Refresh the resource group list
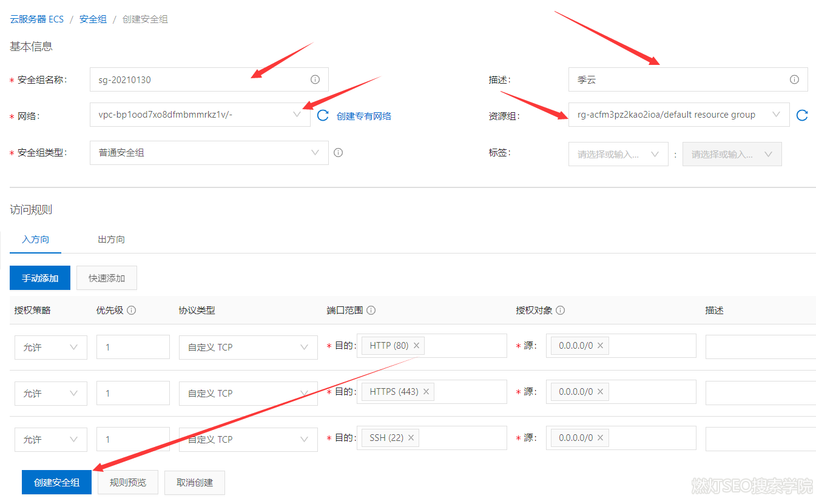The image size is (816, 504). 802,115
